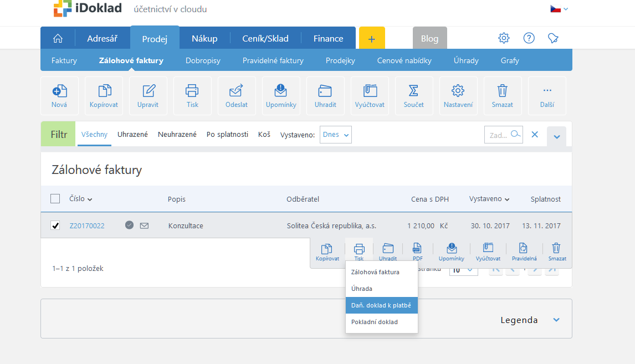Switch to the Prodejky subtab

point(340,60)
